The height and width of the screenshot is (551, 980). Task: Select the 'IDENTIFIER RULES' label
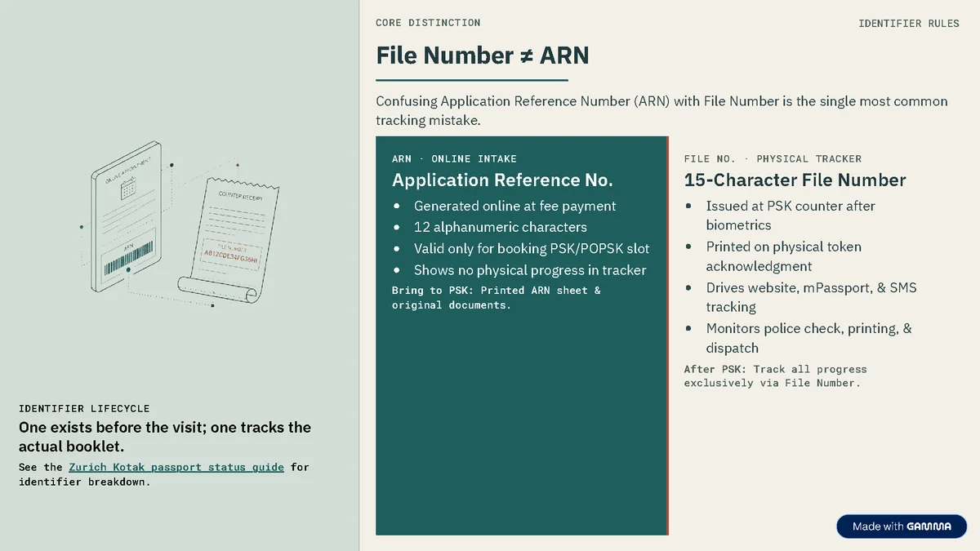tap(909, 24)
